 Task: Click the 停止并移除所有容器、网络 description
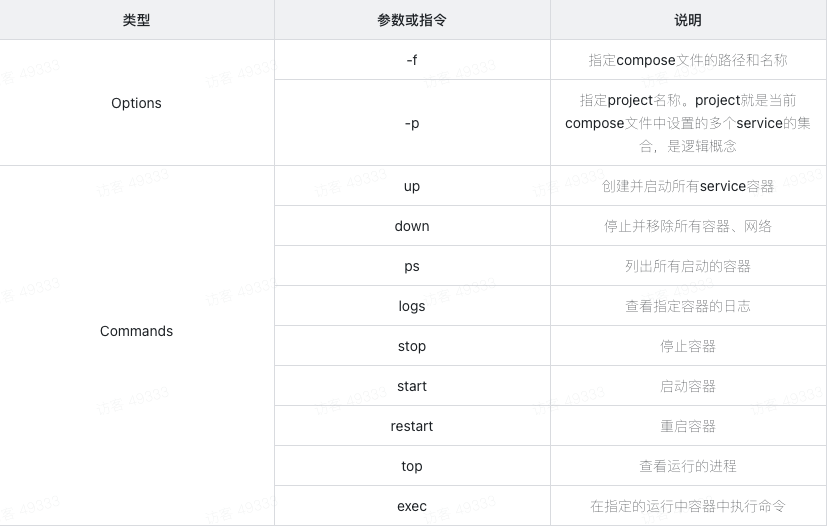coord(688,226)
